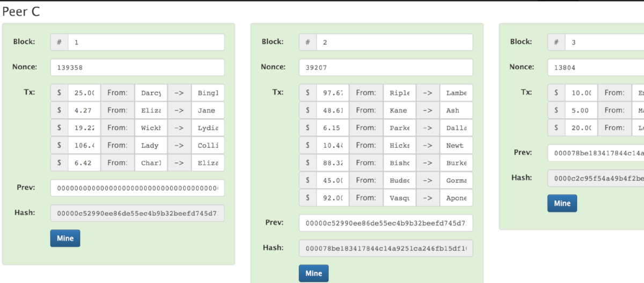Select the Hash field in Block 3
644x283 pixels.
coord(596,178)
